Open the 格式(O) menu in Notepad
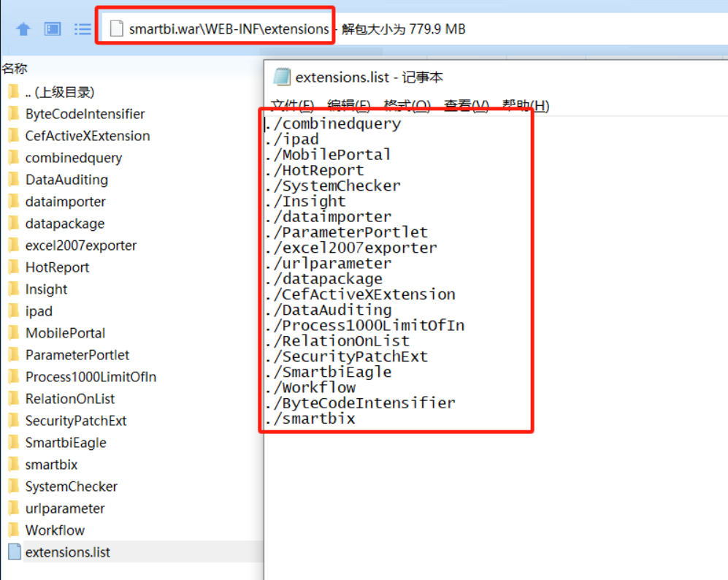The image size is (728, 580). click(407, 106)
